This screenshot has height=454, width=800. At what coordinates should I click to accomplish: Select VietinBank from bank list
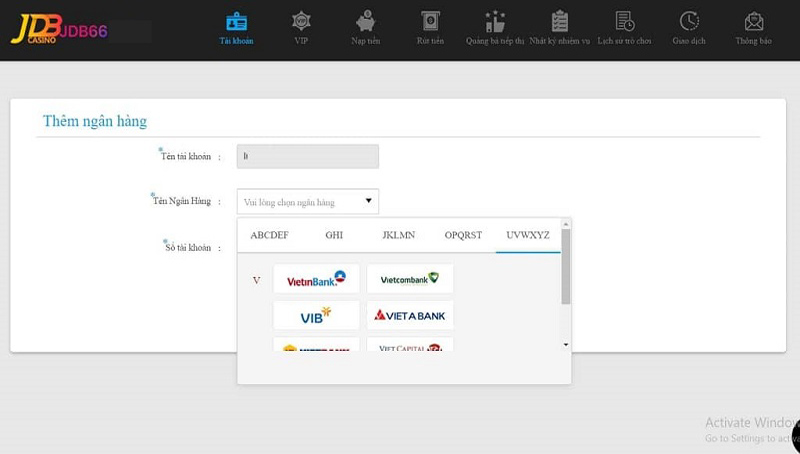[316, 279]
